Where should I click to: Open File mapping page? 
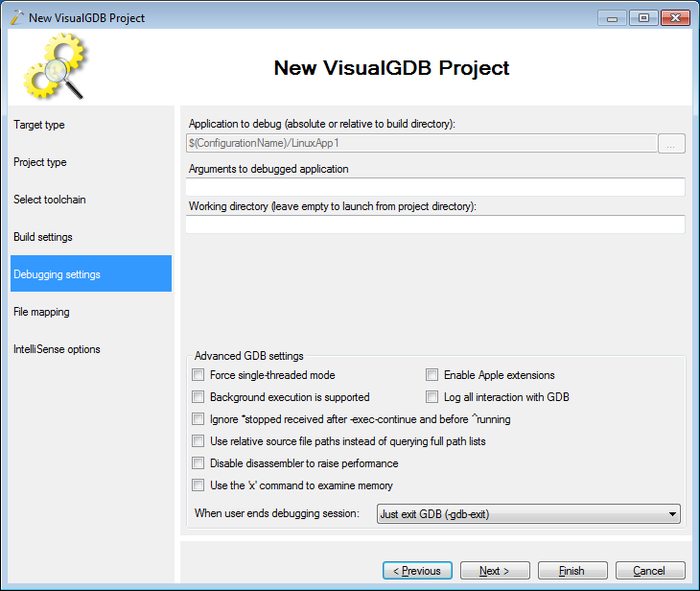(91, 312)
